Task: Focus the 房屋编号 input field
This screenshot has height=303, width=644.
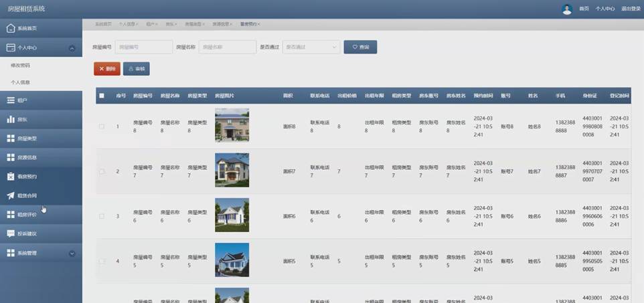Action: [x=144, y=47]
